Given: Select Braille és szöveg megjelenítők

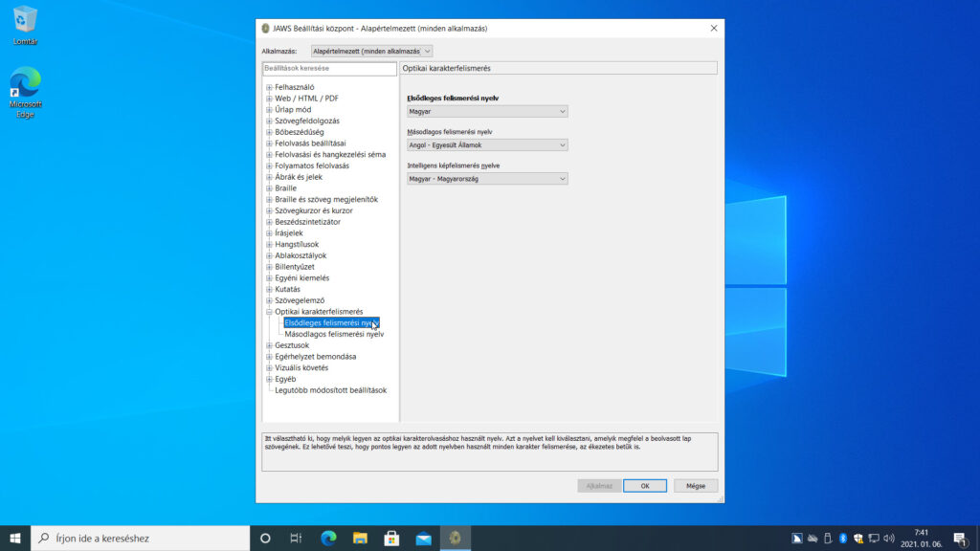Looking at the screenshot, I should point(326,199).
